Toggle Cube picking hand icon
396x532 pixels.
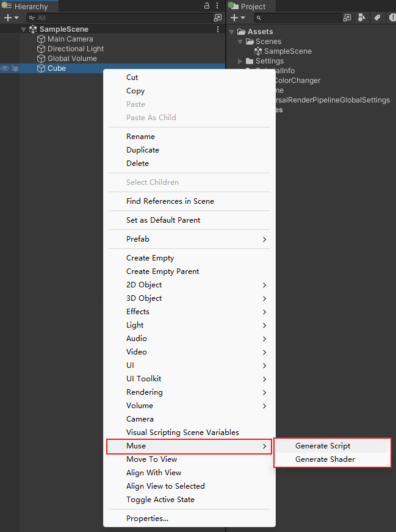coord(15,68)
